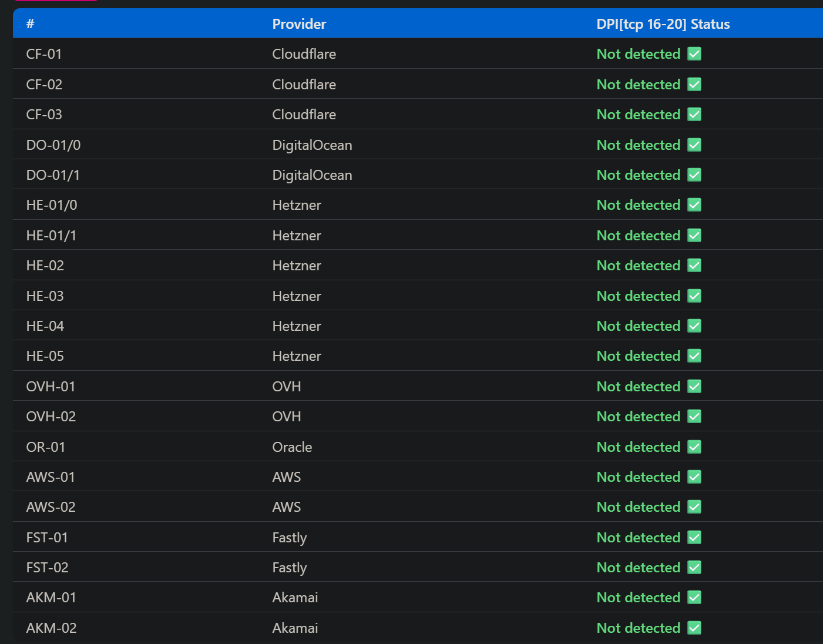Select the CF-01 row identifier
The width and height of the screenshot is (823, 644).
pos(44,54)
